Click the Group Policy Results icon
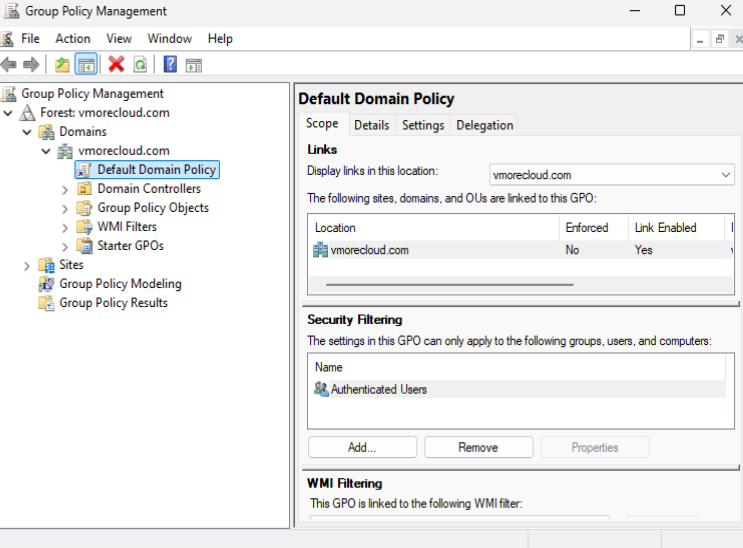 tap(46, 303)
